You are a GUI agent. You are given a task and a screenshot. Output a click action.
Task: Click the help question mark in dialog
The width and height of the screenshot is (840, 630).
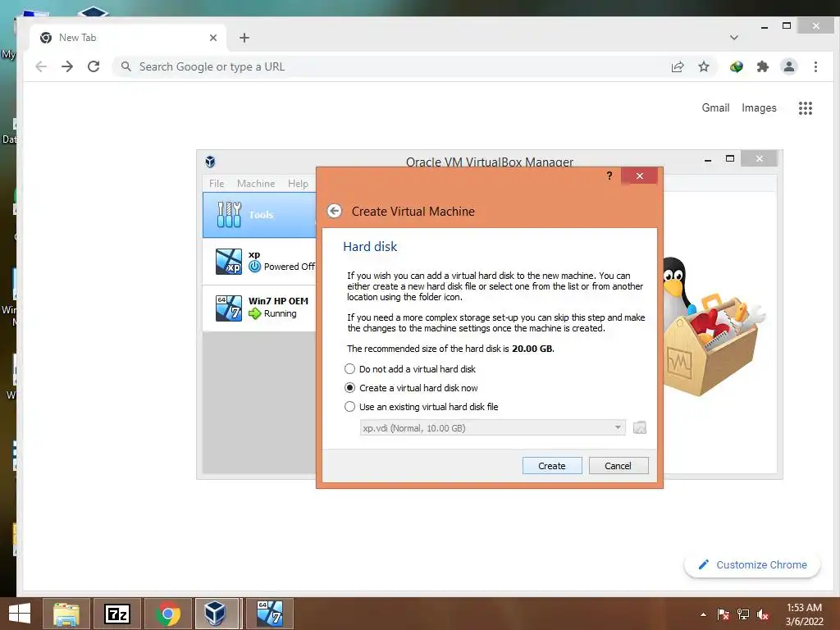tap(609, 176)
